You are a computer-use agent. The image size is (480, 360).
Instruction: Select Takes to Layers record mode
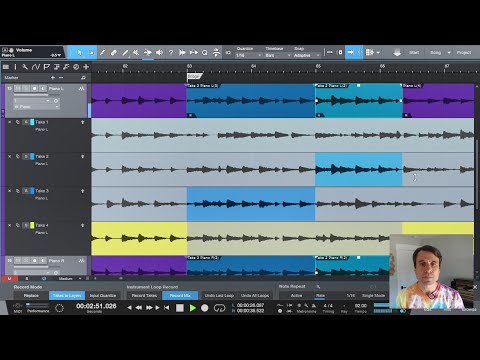(67, 296)
